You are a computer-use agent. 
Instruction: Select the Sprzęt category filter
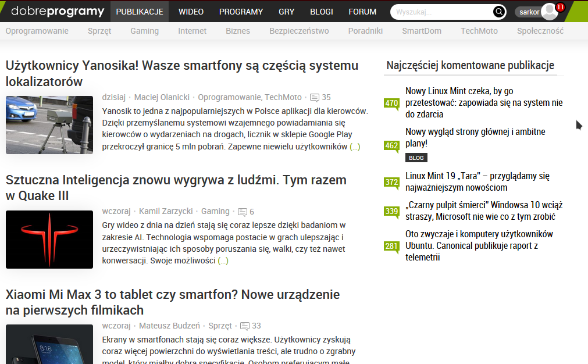pos(99,31)
